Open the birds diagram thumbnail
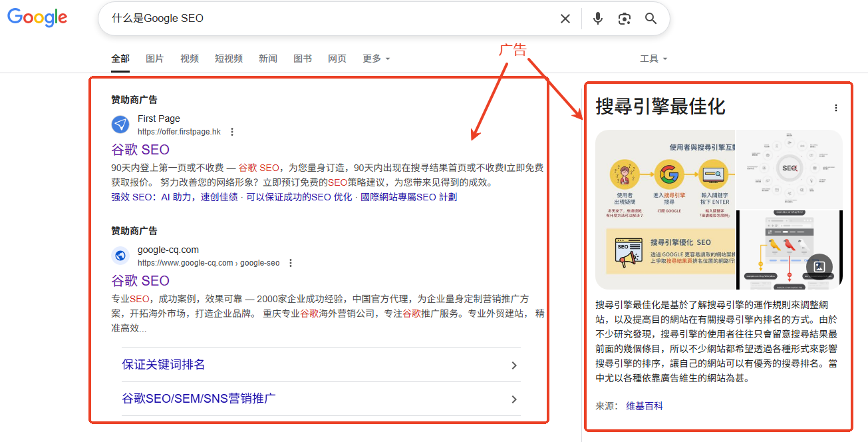Screen dimensions: 868x442 pyautogui.click(x=790, y=250)
